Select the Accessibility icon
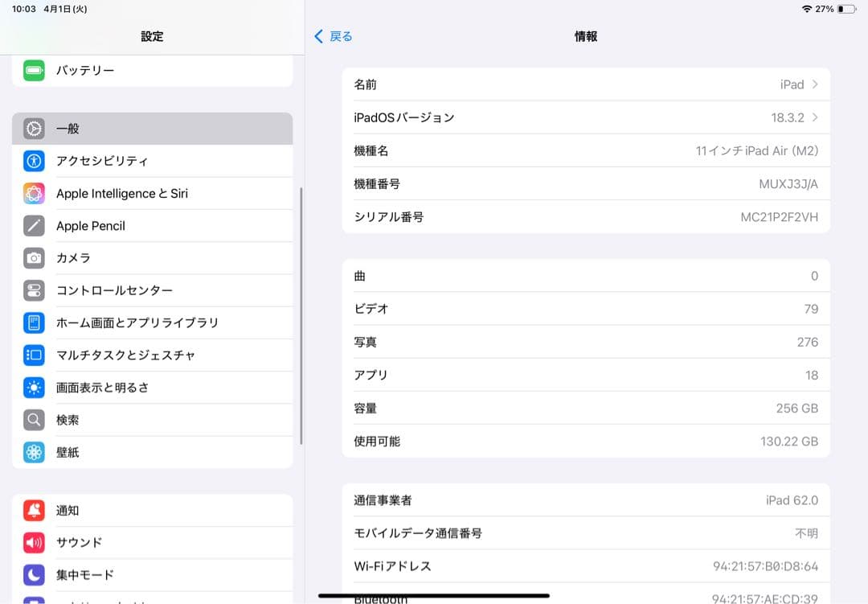The height and width of the screenshot is (604, 868). (35, 161)
